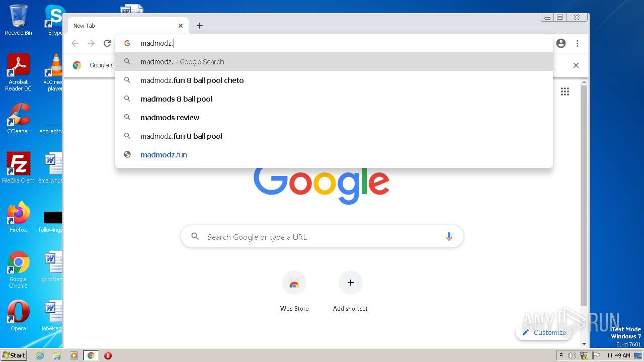
Task: Reload the page with the refresh icon
Action: [107, 43]
